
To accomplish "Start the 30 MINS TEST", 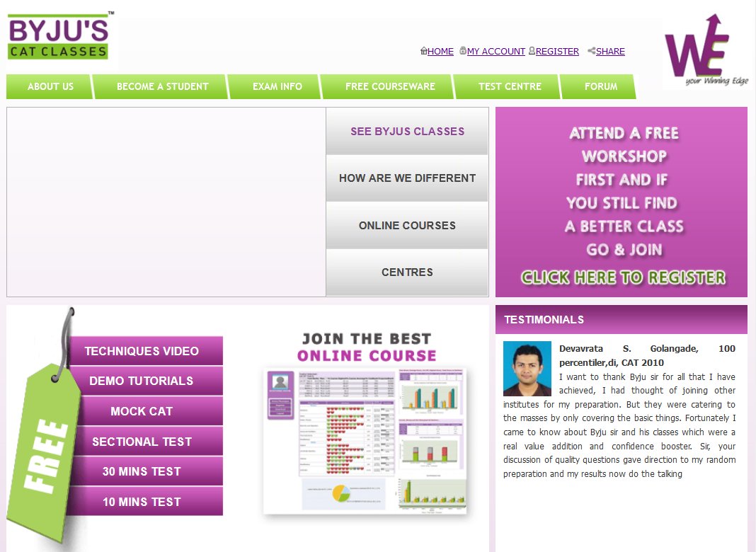I will coord(147,471).
